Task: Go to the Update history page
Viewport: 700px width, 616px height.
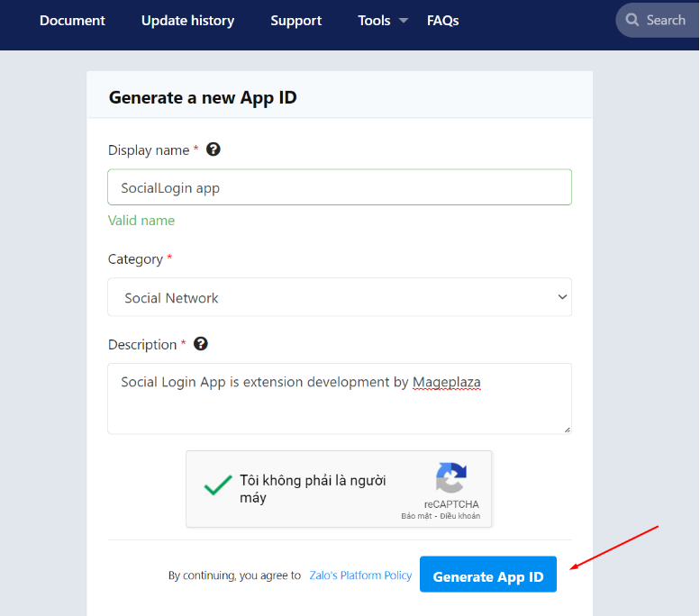Action: tap(187, 21)
